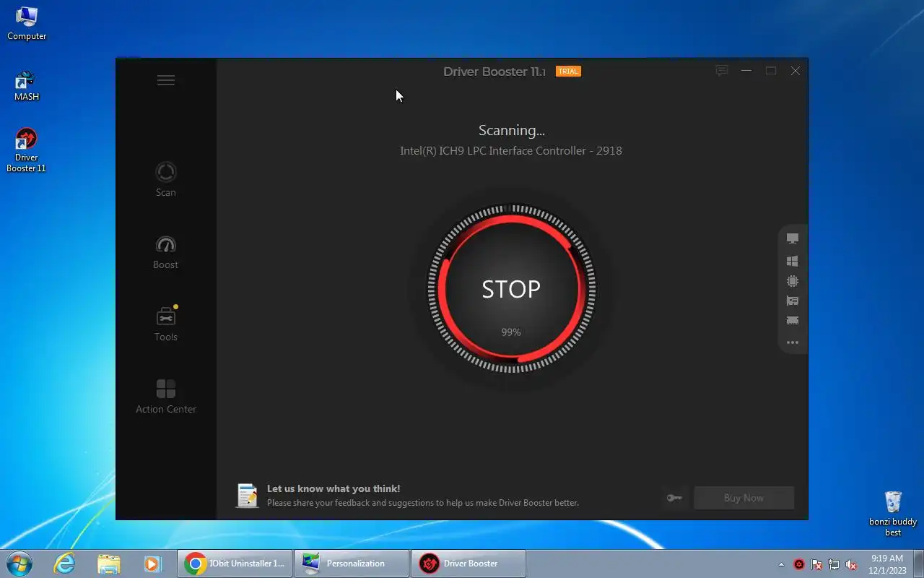Select the MASH desktop shortcut
Viewport: 924px width, 578px height.
27,85
